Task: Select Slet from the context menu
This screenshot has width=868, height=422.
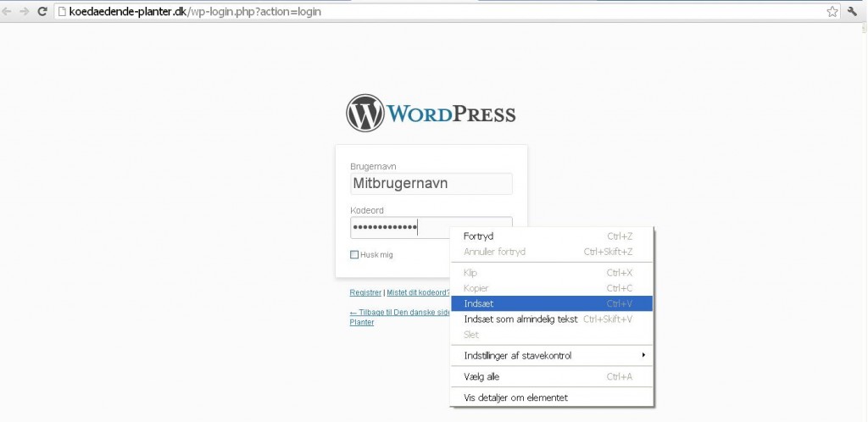Action: pyautogui.click(x=552, y=335)
